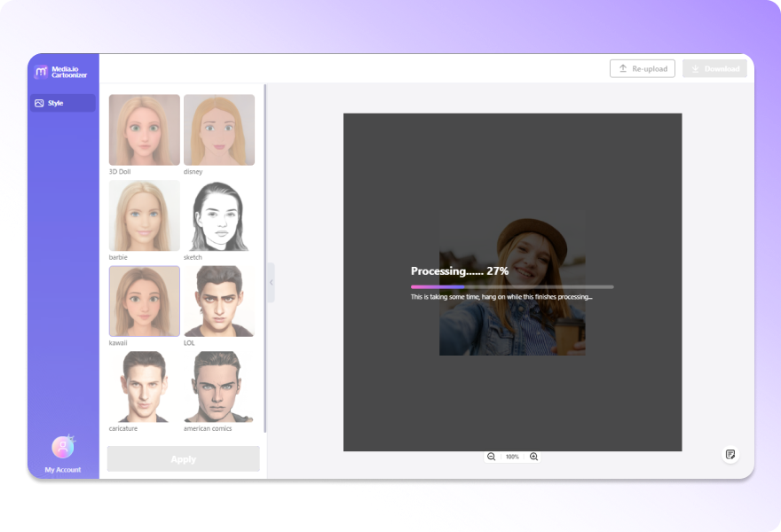Click the 100% zoom level indicator
Viewport: 781px width, 532px height.
[512, 457]
